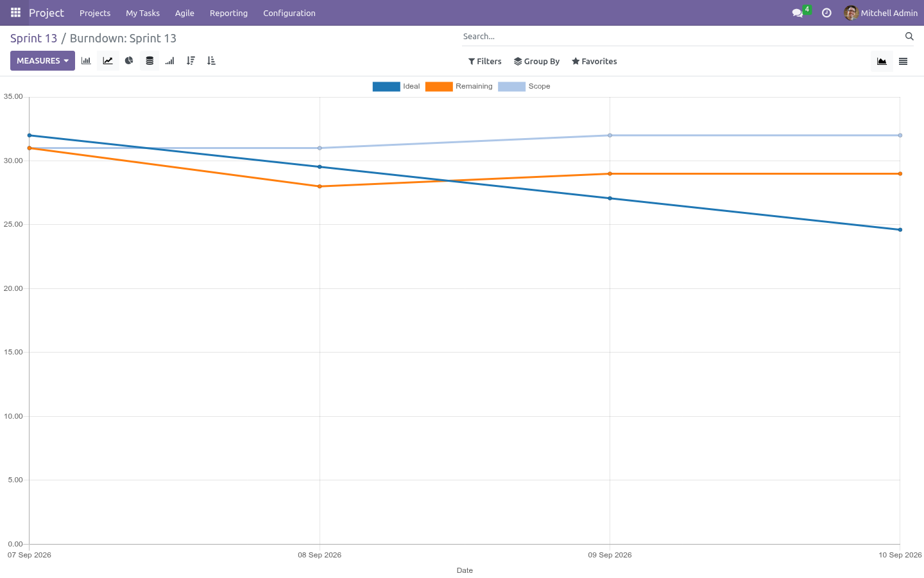Image resolution: width=924 pixels, height=578 pixels.
Task: Open the My Tasks menu
Action: [x=142, y=13]
